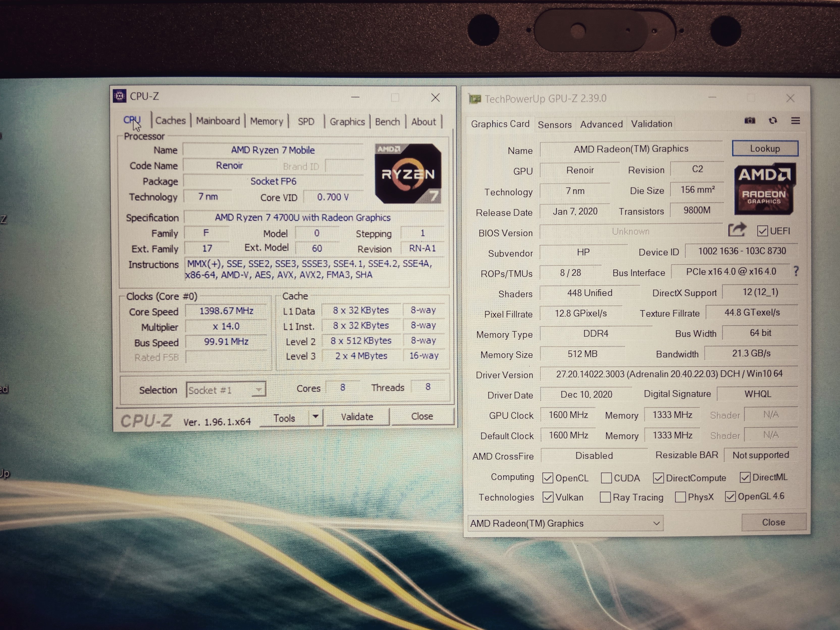Switch to the Mainboard tab
The height and width of the screenshot is (630, 840).
218,121
